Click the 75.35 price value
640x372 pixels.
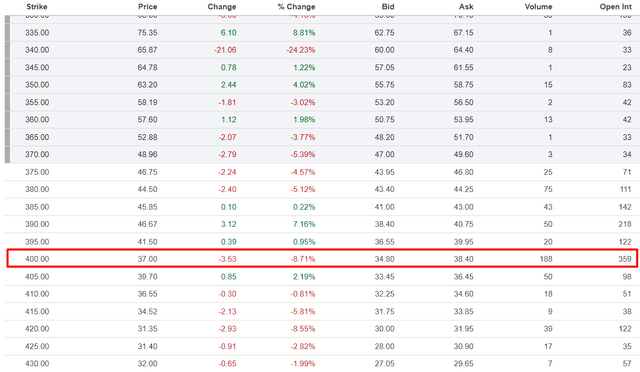(147, 33)
